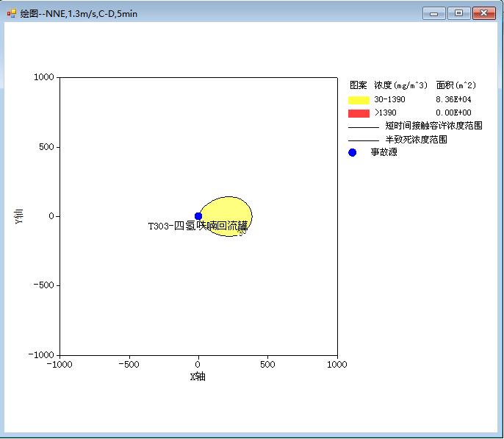Click the area value 8.36E+04
The width and height of the screenshot is (504, 439).
click(x=453, y=99)
